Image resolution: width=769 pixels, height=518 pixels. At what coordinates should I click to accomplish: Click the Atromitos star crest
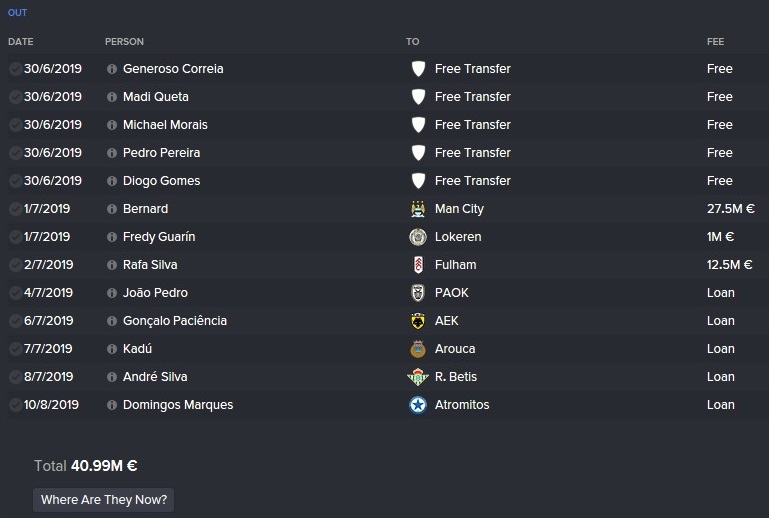click(418, 405)
